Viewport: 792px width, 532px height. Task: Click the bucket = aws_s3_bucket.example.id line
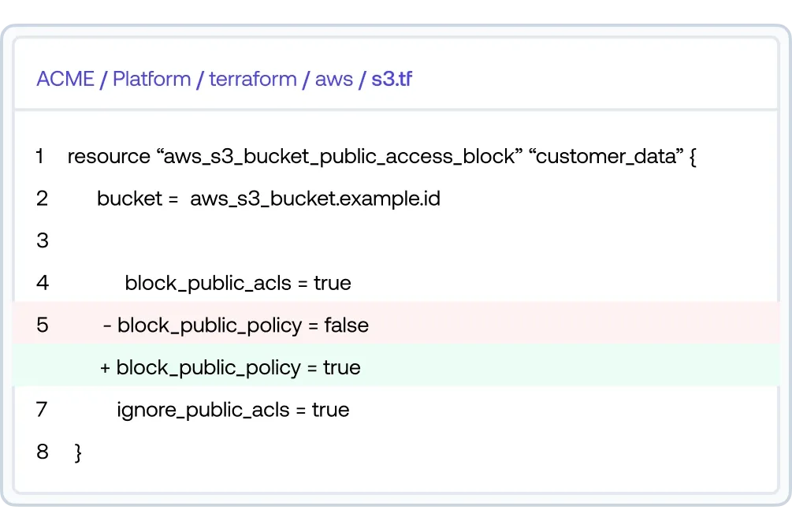coord(268,199)
